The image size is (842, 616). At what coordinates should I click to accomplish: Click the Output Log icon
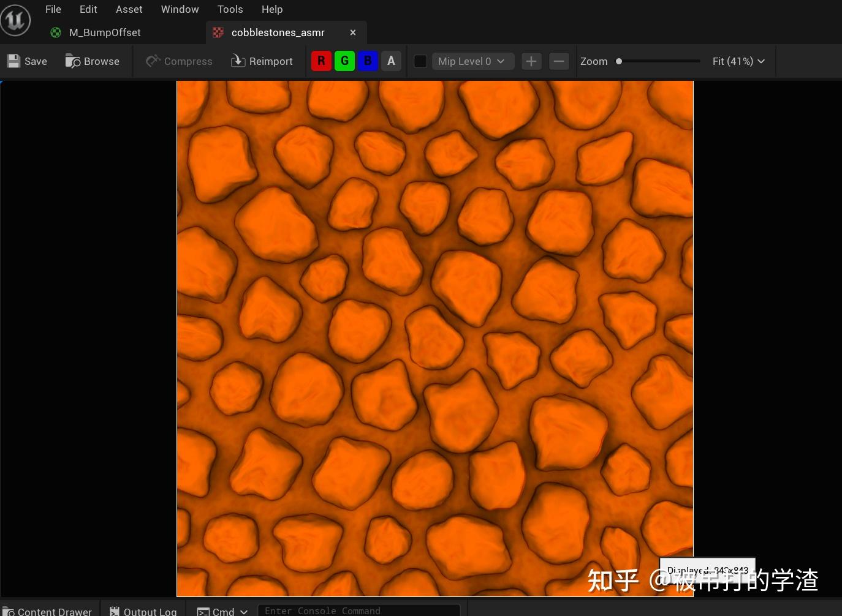click(114, 610)
